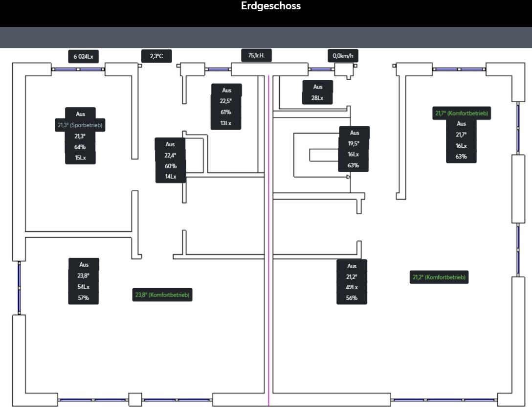Toggle the Aus switch above 21,3° (Sparbetrieb)
532x412 pixels.
coord(80,114)
